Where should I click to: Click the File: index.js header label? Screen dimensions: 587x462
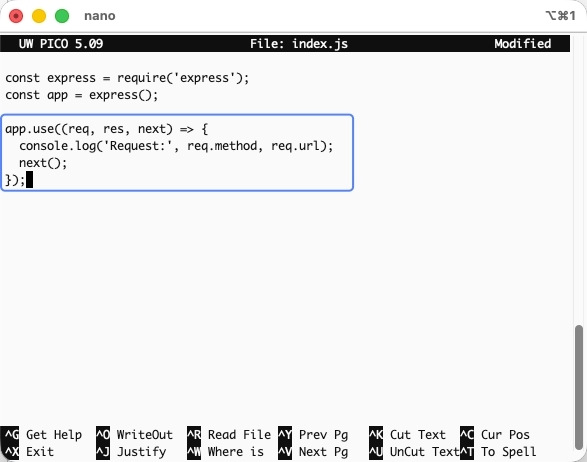299,44
